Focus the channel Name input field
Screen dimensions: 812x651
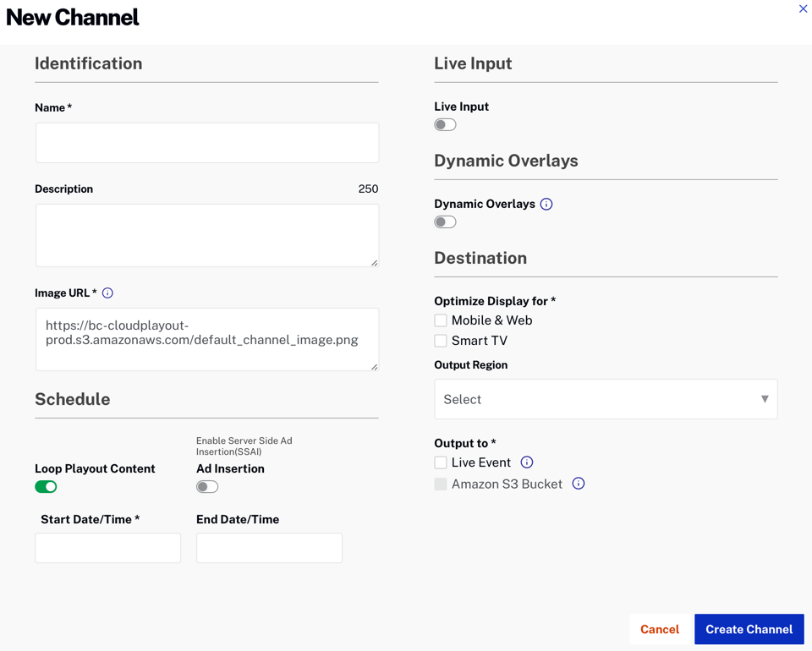click(x=207, y=143)
